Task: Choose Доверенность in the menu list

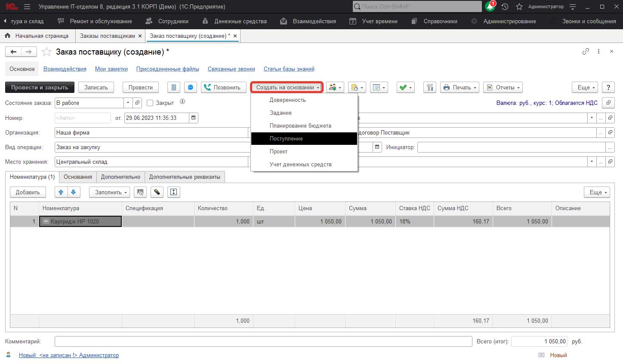Action: point(287,100)
